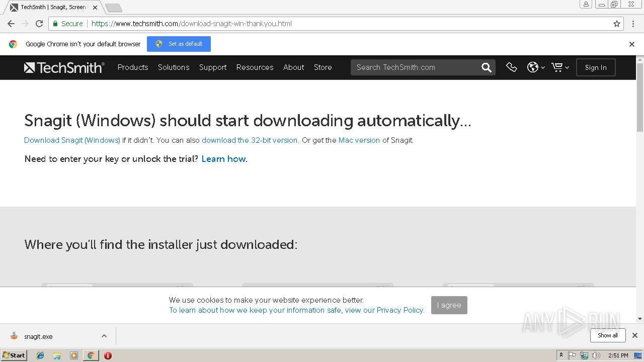Viewport: 644px width, 362px height.
Task: Close the TechSmith browser tab
Action: tap(95, 8)
